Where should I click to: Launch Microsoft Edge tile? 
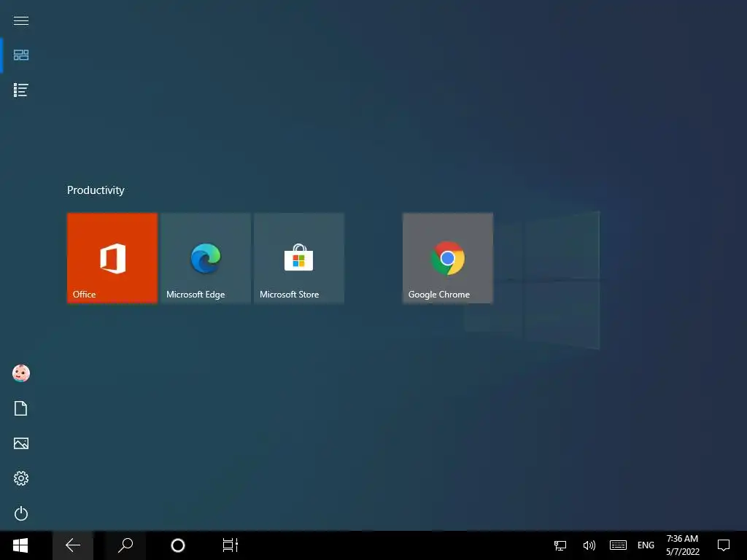tap(206, 258)
